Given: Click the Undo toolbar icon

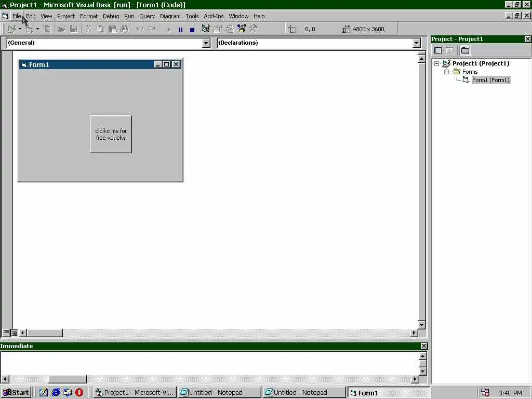Looking at the screenshot, I should (x=139, y=29).
